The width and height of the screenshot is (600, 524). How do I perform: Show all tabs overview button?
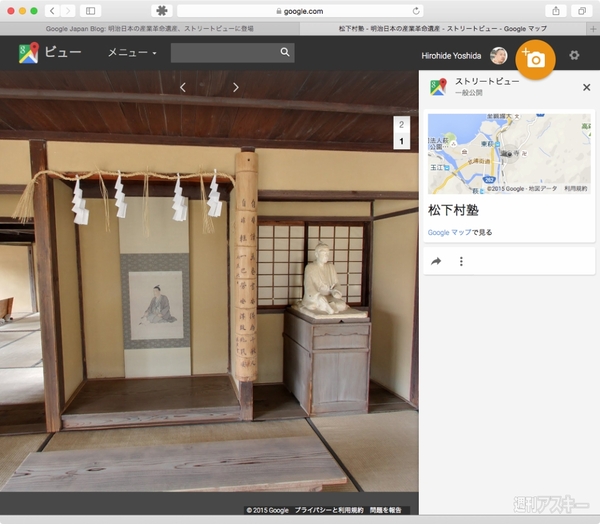click(x=582, y=11)
